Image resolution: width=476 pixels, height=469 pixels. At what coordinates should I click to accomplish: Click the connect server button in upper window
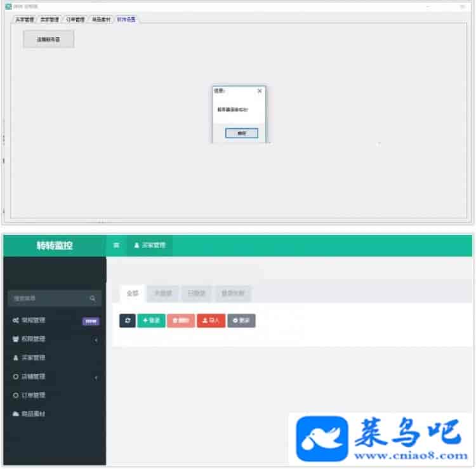pos(49,39)
